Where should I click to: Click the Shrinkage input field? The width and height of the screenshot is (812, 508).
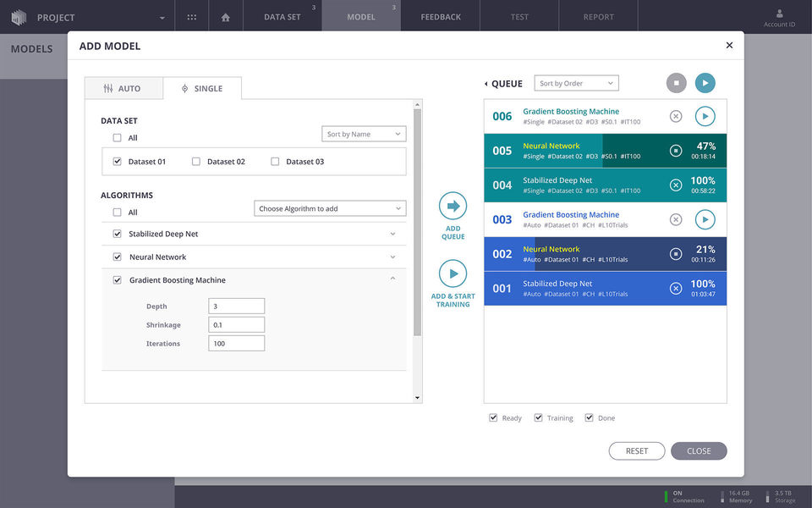236,324
